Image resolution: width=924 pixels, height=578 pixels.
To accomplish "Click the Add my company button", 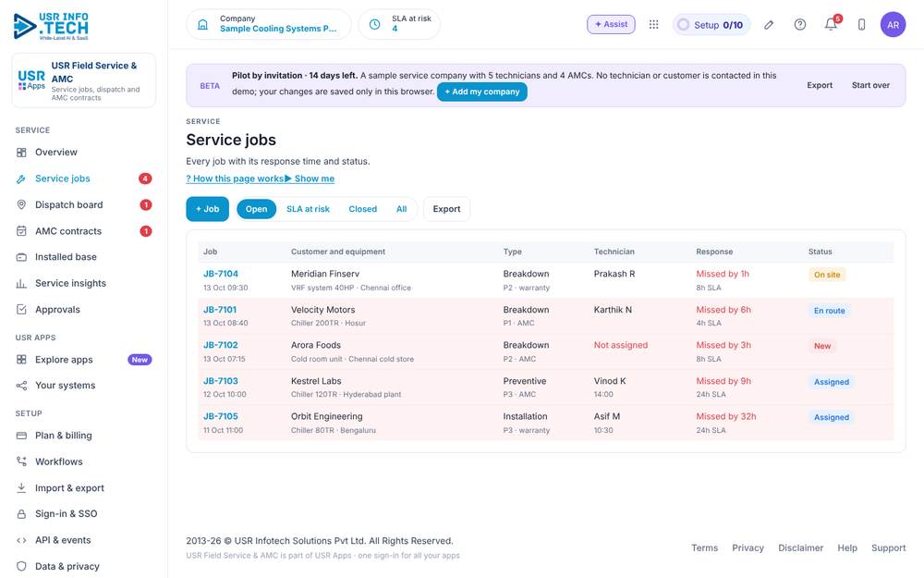I will coord(482,92).
